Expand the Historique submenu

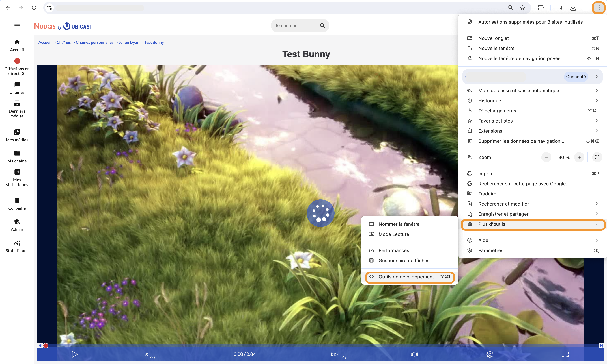(532, 101)
